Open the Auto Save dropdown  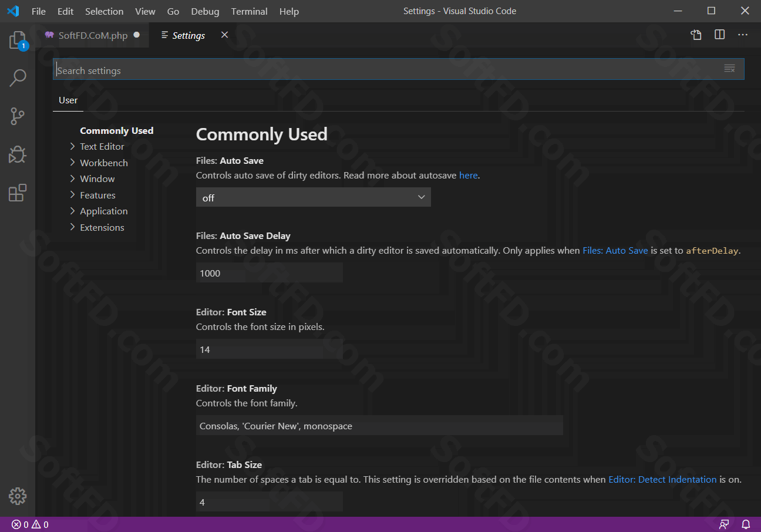pos(314,197)
